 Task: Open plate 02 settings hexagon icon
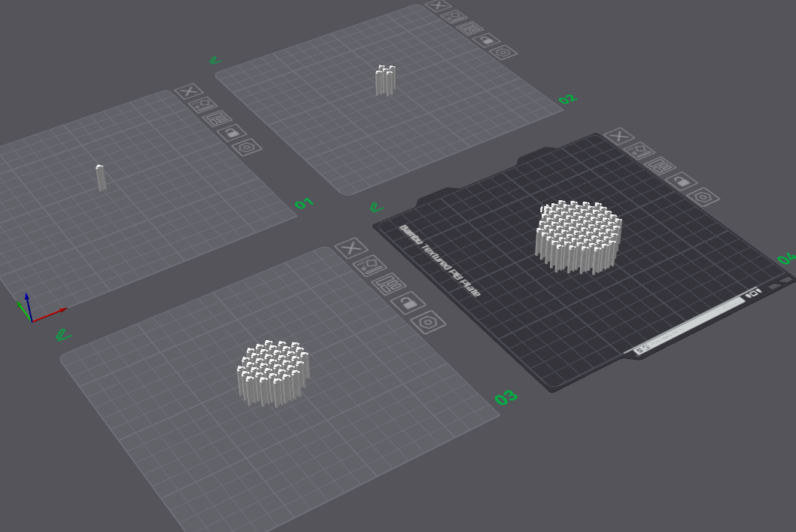(503, 52)
